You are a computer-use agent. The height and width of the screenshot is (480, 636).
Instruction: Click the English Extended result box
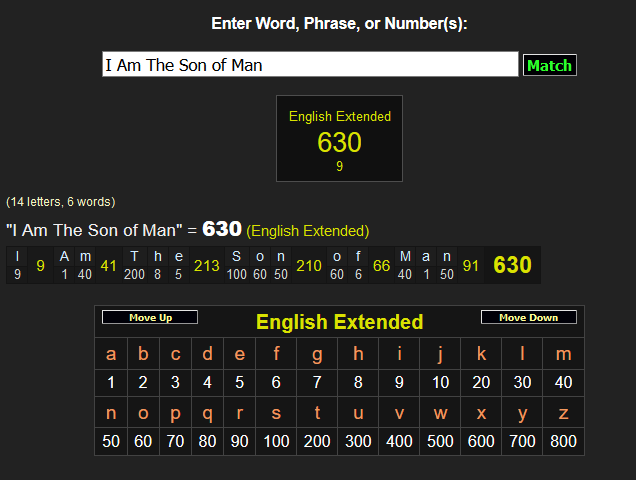click(x=339, y=139)
